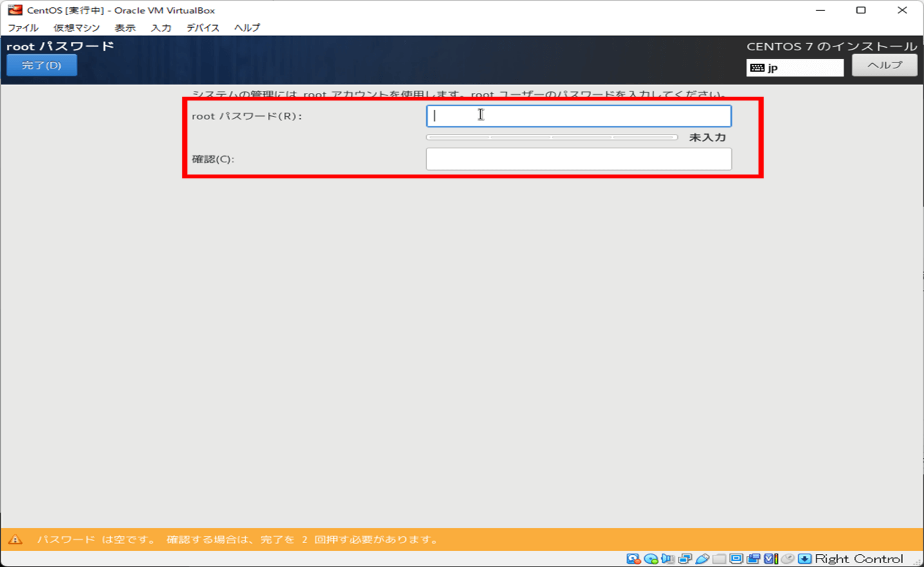Image resolution: width=924 pixels, height=567 pixels.
Task: Click the keyboard icon in the layout selector
Action: [758, 68]
